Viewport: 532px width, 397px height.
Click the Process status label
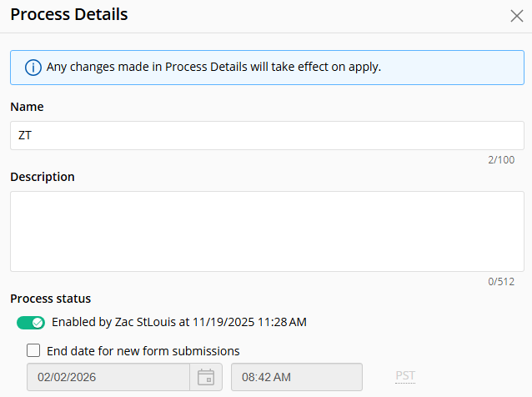50,299
